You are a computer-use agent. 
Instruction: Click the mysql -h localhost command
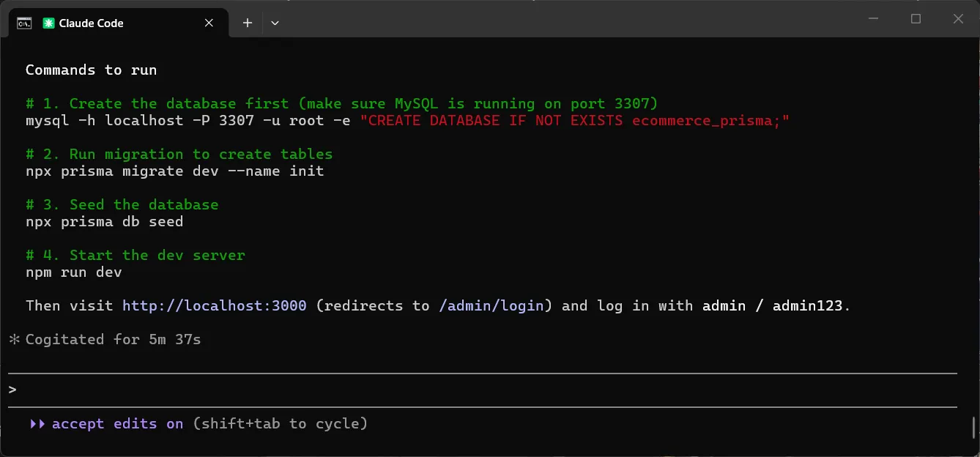click(188, 120)
